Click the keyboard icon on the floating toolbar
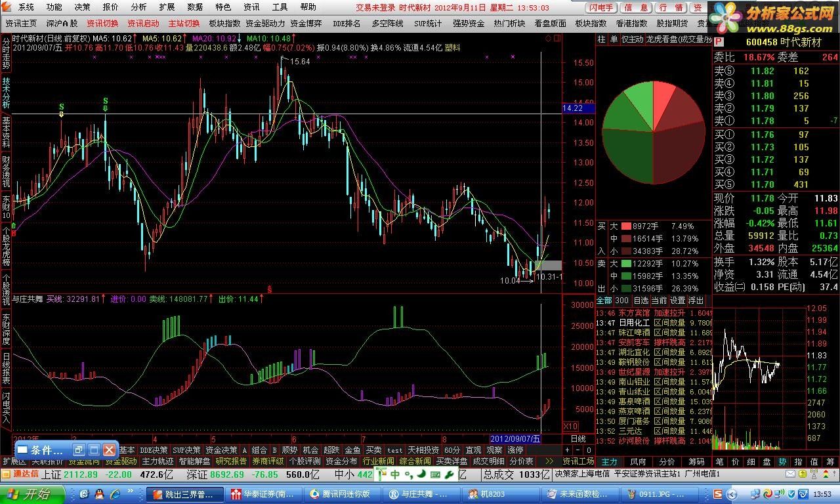This screenshot has height=504, width=840. pyautogui.click(x=436, y=474)
